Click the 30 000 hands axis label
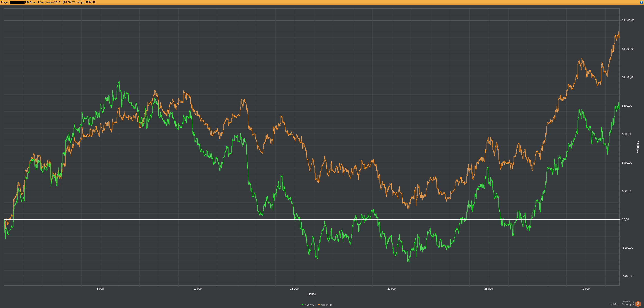This screenshot has height=308, width=644. (585, 289)
